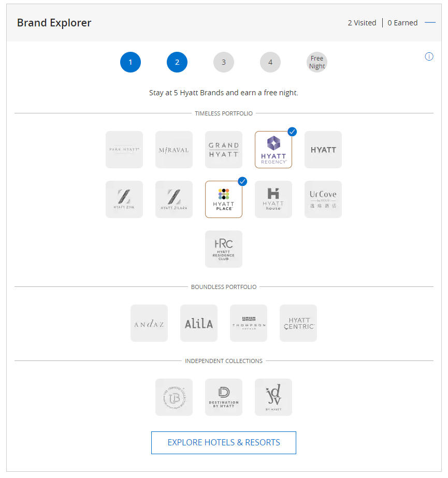Click the checkmark on Hyatt Place
The height and width of the screenshot is (478, 448).
point(242,181)
